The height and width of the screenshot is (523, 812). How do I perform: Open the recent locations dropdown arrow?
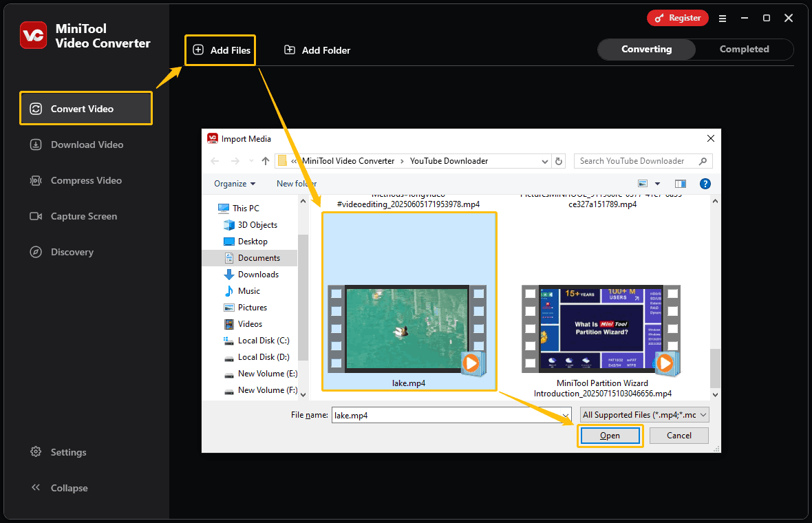(251, 161)
